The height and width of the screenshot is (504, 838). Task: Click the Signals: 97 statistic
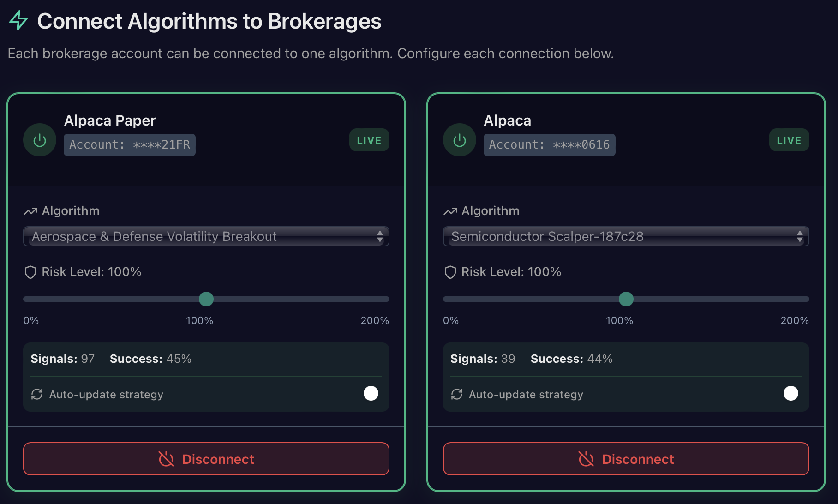tap(62, 359)
